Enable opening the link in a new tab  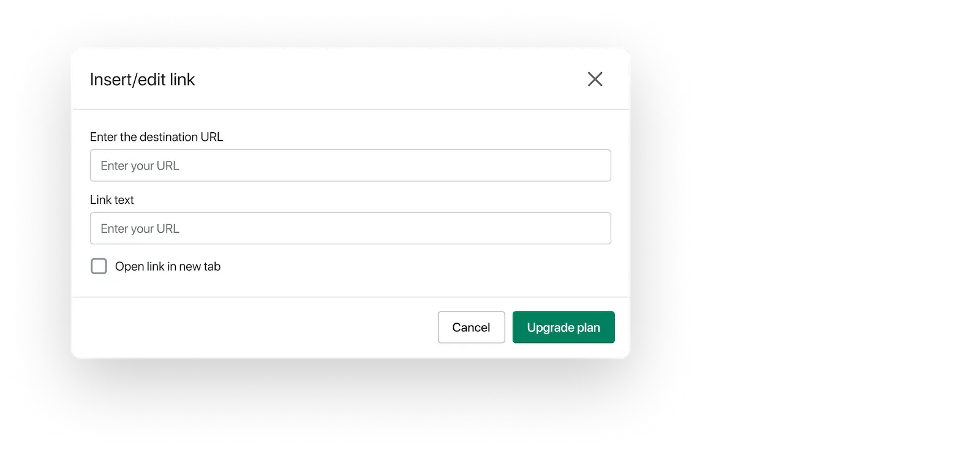click(99, 266)
